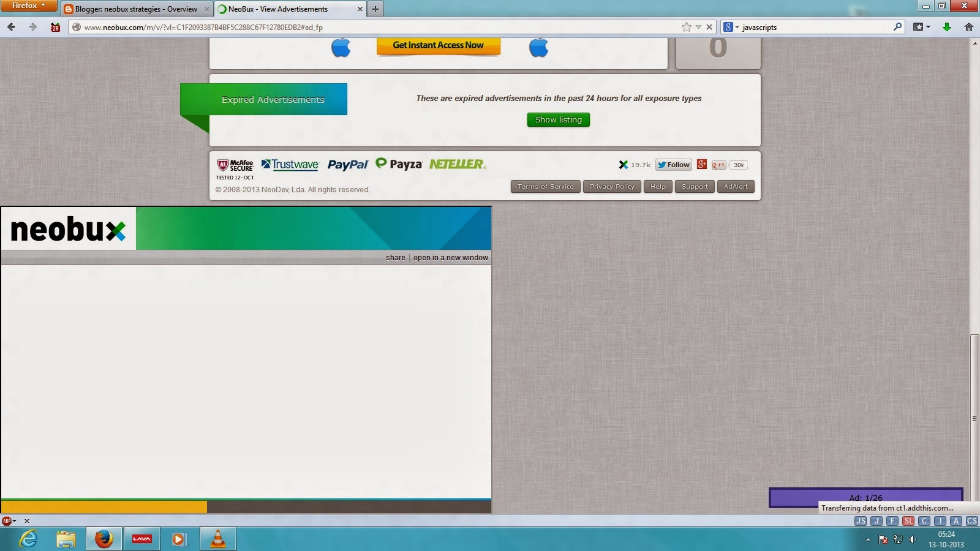Click the AdAlert button
This screenshot has width=980, height=551.
click(736, 187)
